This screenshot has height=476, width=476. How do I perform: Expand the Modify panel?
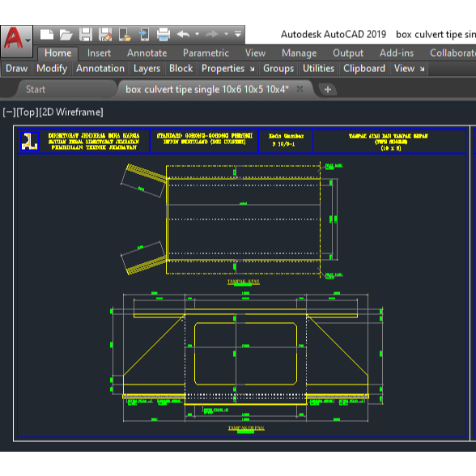tap(52, 69)
